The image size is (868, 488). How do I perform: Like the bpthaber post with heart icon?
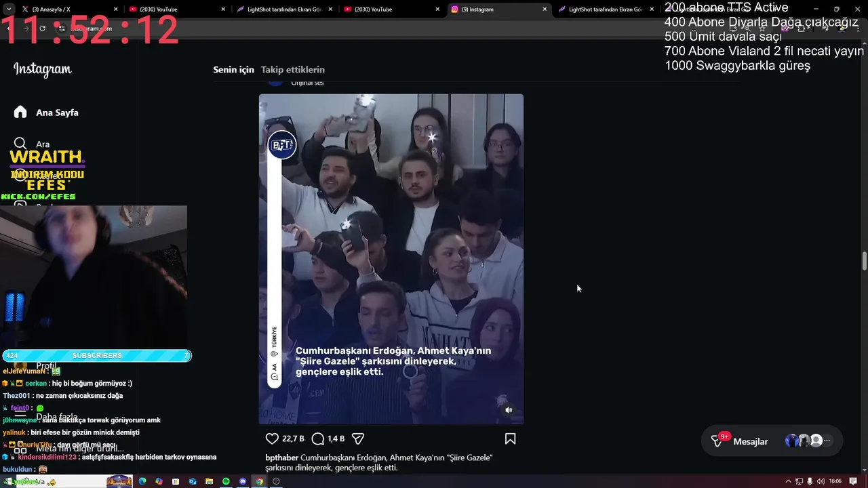272,439
